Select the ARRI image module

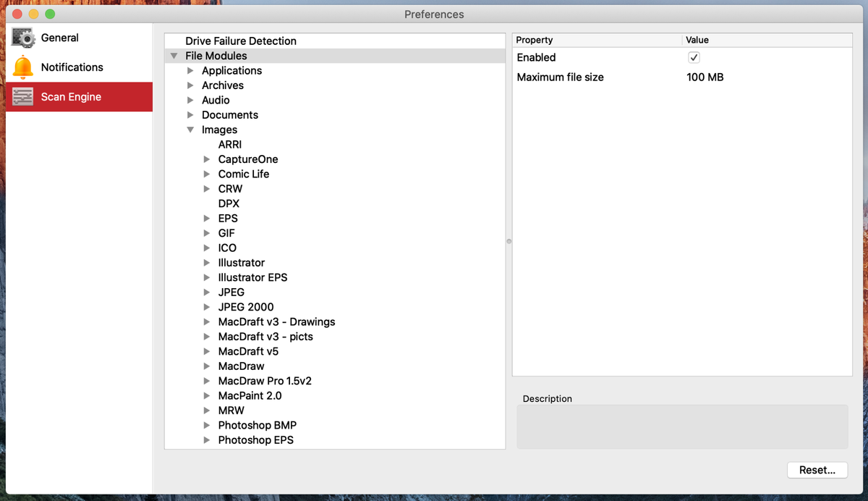[x=230, y=145]
